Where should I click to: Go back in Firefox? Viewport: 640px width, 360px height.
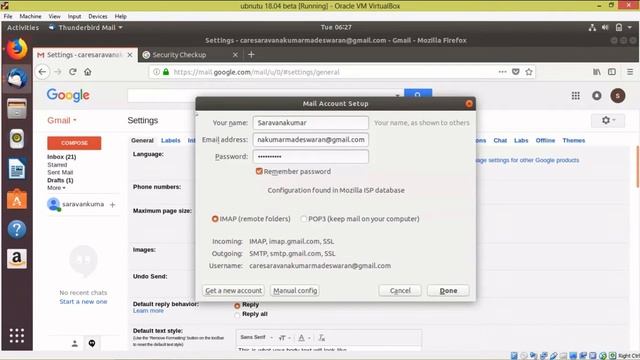coord(42,72)
